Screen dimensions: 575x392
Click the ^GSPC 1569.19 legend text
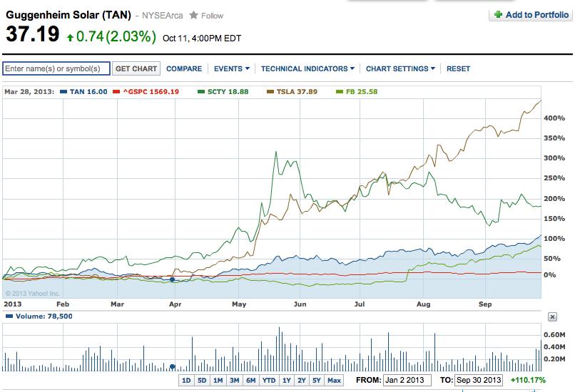151,92
